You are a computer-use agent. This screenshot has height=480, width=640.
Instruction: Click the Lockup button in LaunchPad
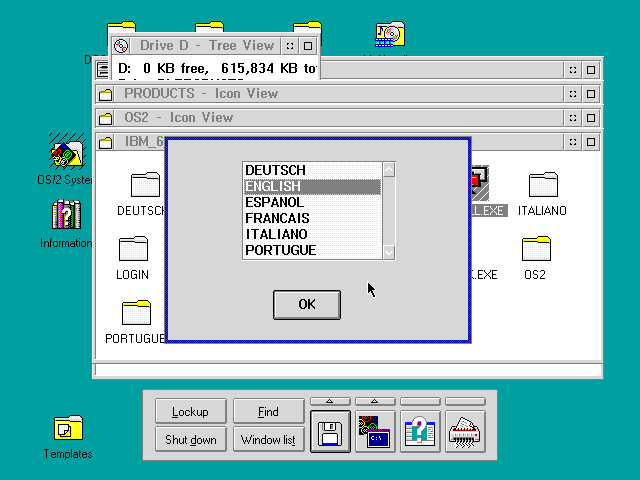point(191,411)
